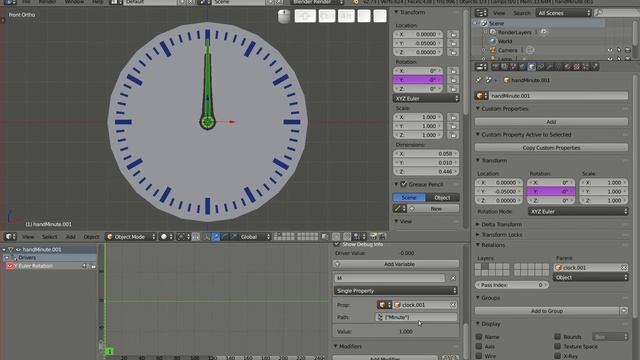Open the Object Mode dropdown
640x360 pixels.
pyautogui.click(x=131, y=237)
